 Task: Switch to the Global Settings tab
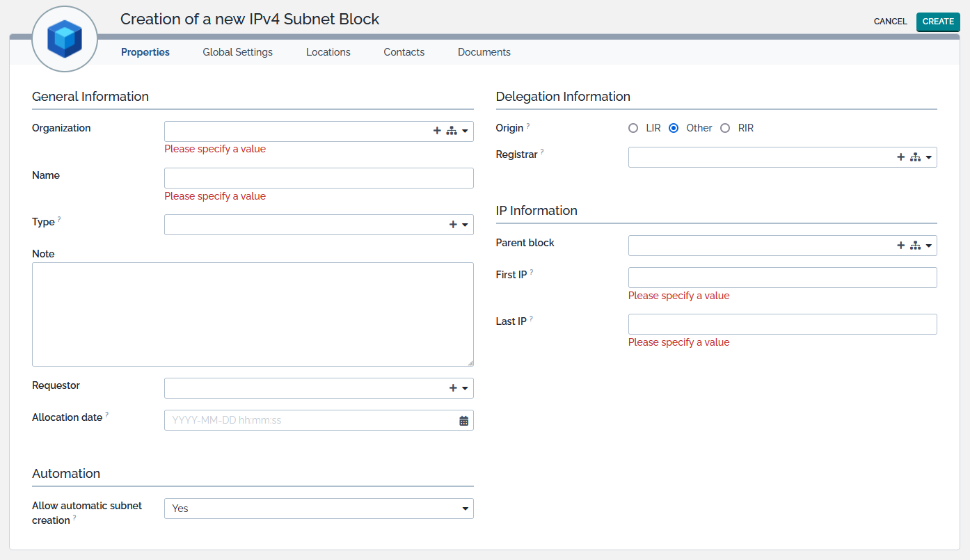(237, 52)
